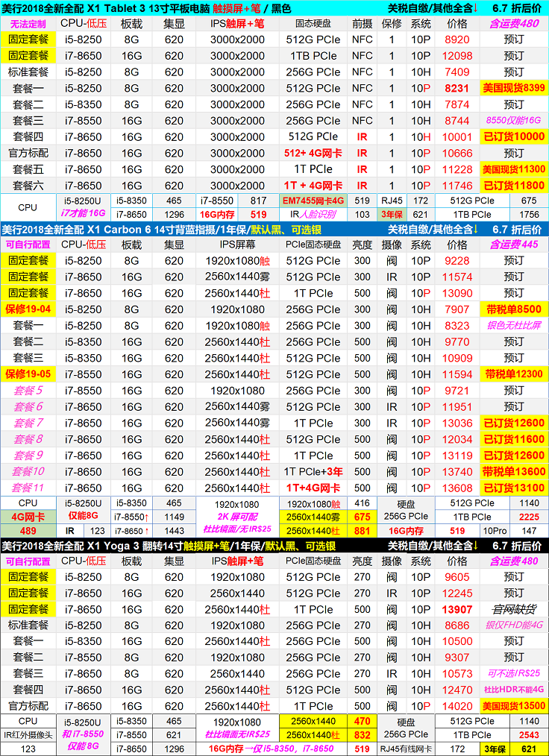Click the X1 Tablet 3 13寸平板电脑 title row
The height and width of the screenshot is (756, 549).
274,7
